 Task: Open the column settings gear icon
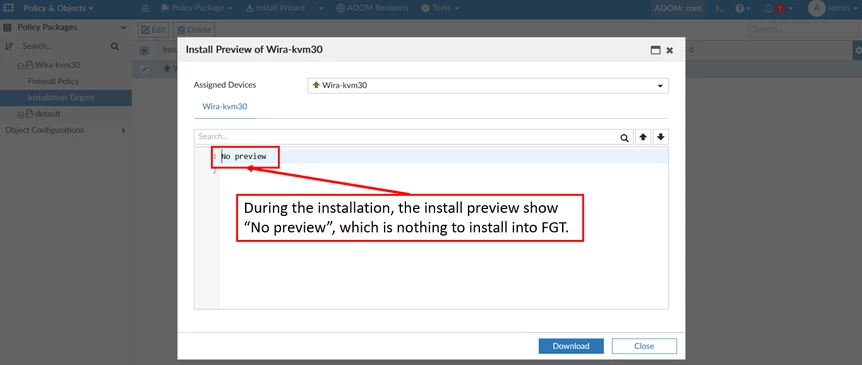[x=858, y=50]
